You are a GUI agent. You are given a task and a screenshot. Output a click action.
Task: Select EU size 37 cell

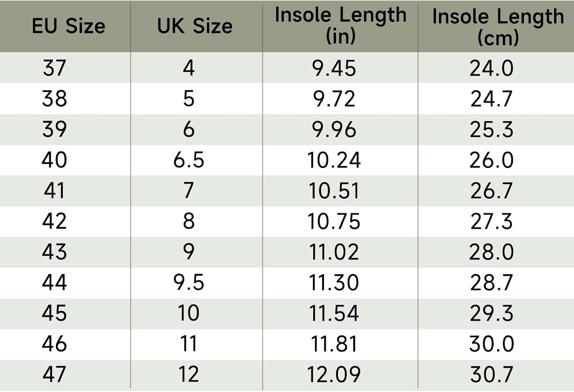click(54, 68)
